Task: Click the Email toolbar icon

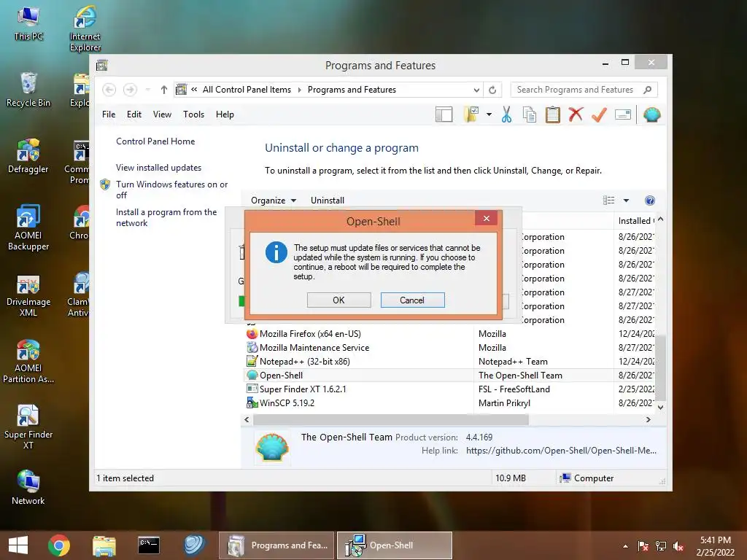Action: point(623,114)
